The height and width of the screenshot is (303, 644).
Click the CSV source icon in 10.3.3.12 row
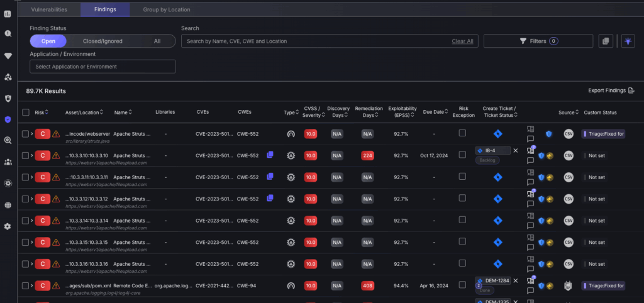(x=569, y=199)
